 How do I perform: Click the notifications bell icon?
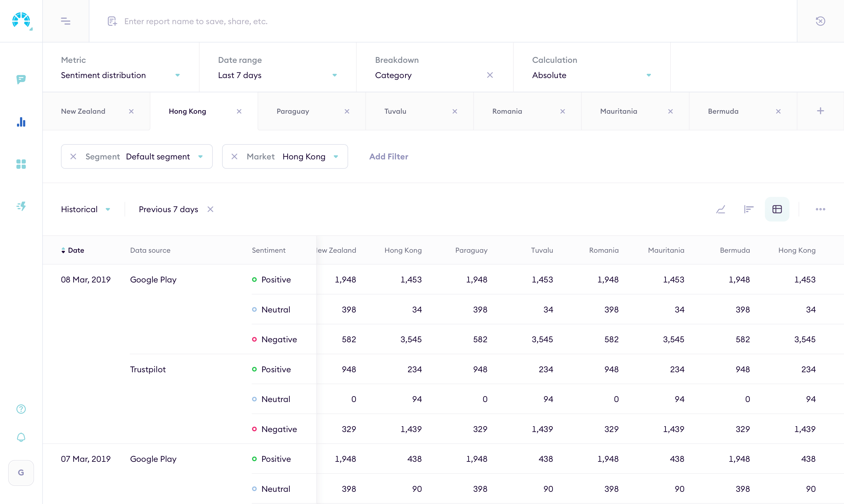[21, 437]
